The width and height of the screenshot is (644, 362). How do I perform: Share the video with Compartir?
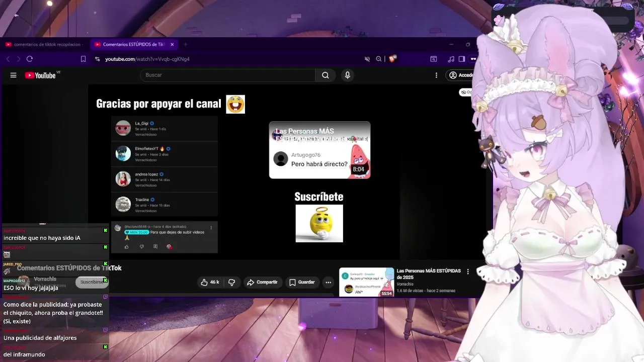tap(262, 282)
